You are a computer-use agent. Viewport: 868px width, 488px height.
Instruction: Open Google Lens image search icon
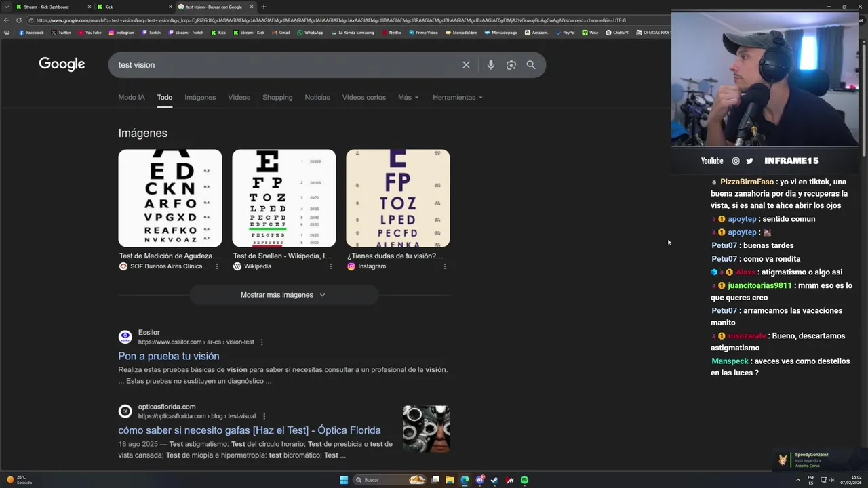click(x=511, y=65)
